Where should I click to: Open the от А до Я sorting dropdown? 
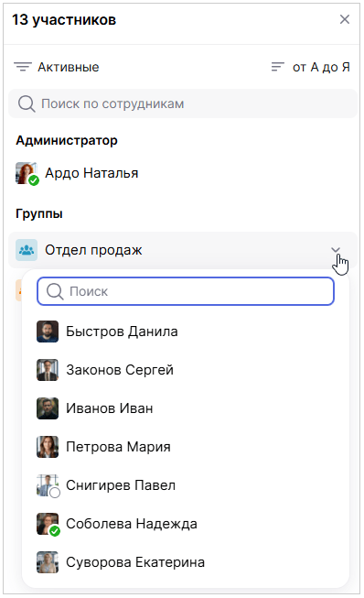pos(310,67)
